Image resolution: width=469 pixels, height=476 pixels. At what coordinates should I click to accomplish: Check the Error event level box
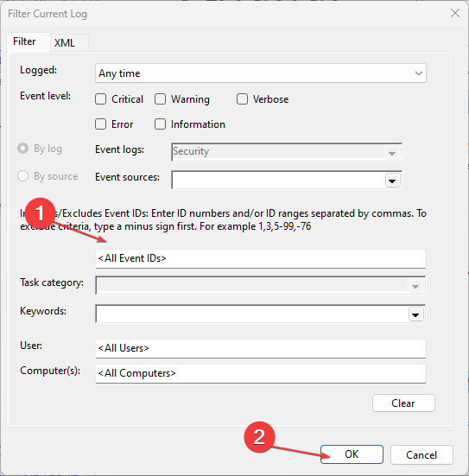click(100, 124)
